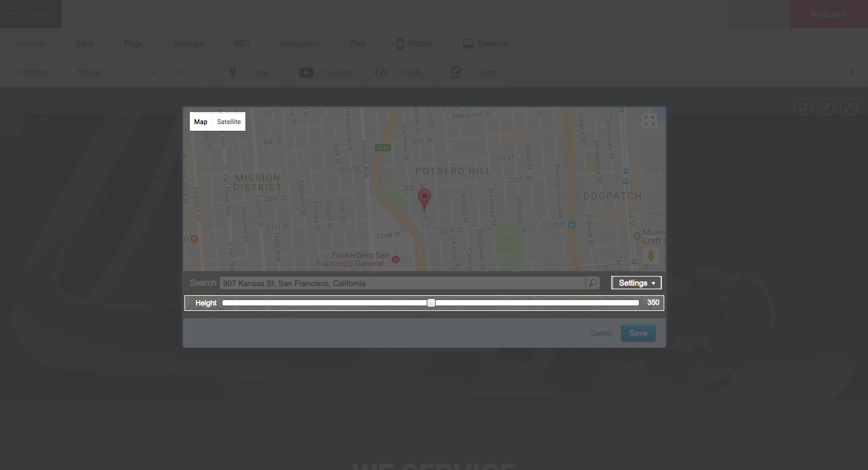Click the Zuckerberg San Francisco General hospital icon
This screenshot has height=470, width=868.
pyautogui.click(x=395, y=259)
